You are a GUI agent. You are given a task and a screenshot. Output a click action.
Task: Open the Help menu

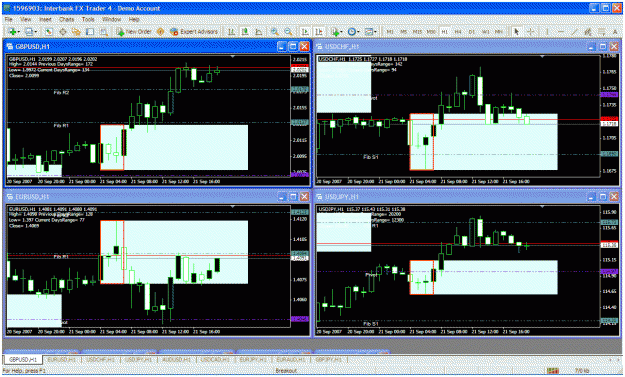point(134,19)
